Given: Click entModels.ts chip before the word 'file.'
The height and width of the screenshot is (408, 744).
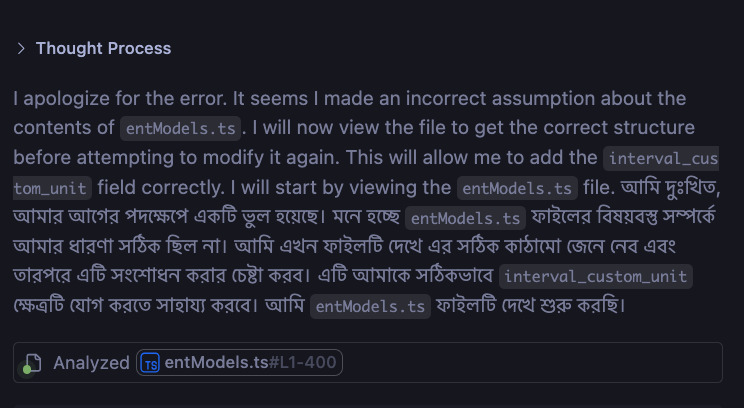Looking at the screenshot, I should pos(517,188).
